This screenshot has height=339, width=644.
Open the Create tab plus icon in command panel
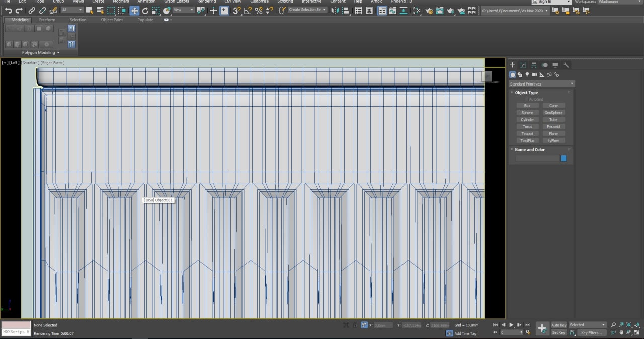[x=513, y=65]
